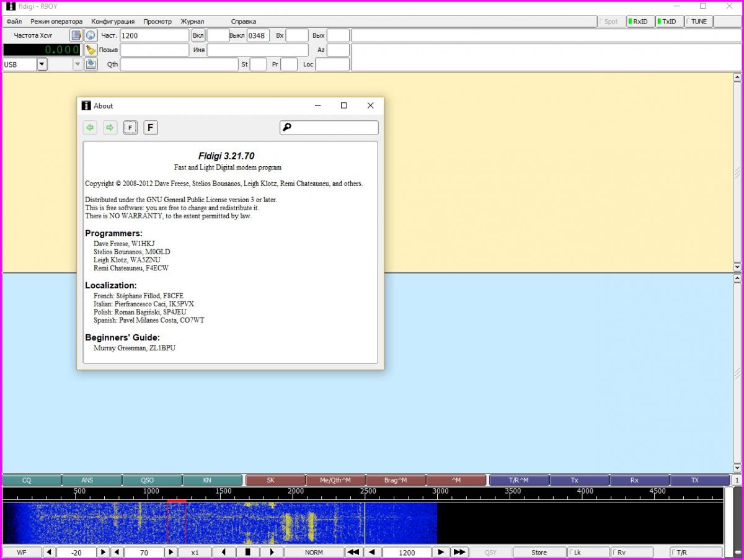Toggle the TxID indicator button

point(670,22)
